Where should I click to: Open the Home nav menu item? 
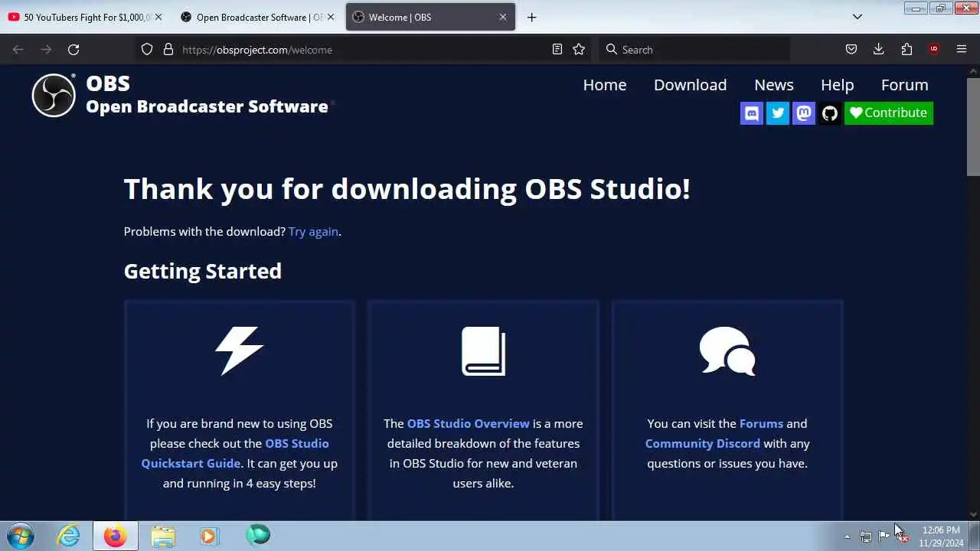pyautogui.click(x=605, y=85)
